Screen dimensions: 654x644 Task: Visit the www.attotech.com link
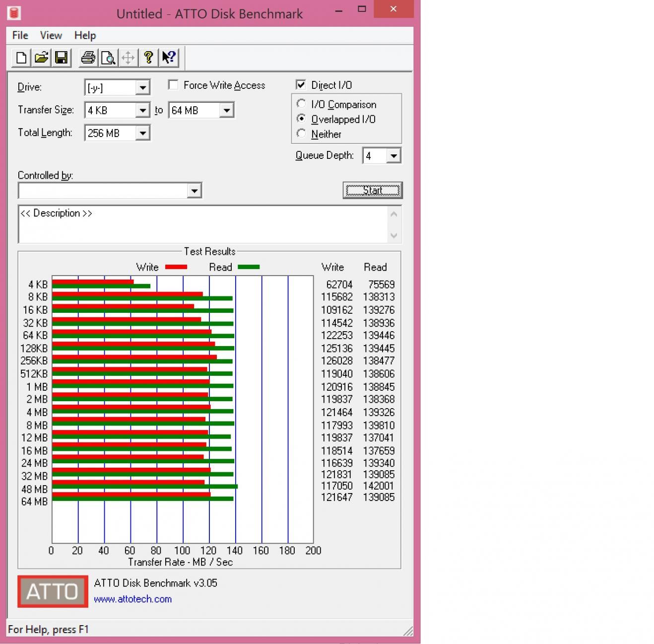tap(132, 599)
